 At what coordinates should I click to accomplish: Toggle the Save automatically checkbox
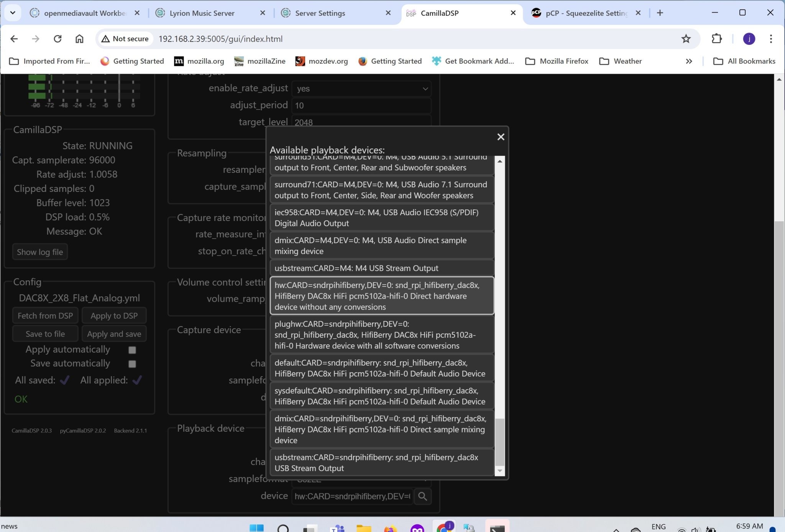(132, 364)
